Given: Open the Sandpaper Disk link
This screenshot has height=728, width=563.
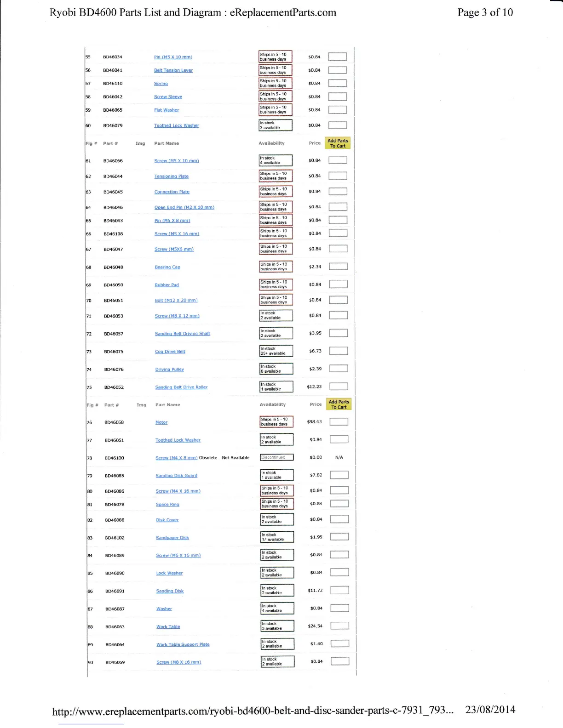Looking at the screenshot, I should click(x=172, y=538).
